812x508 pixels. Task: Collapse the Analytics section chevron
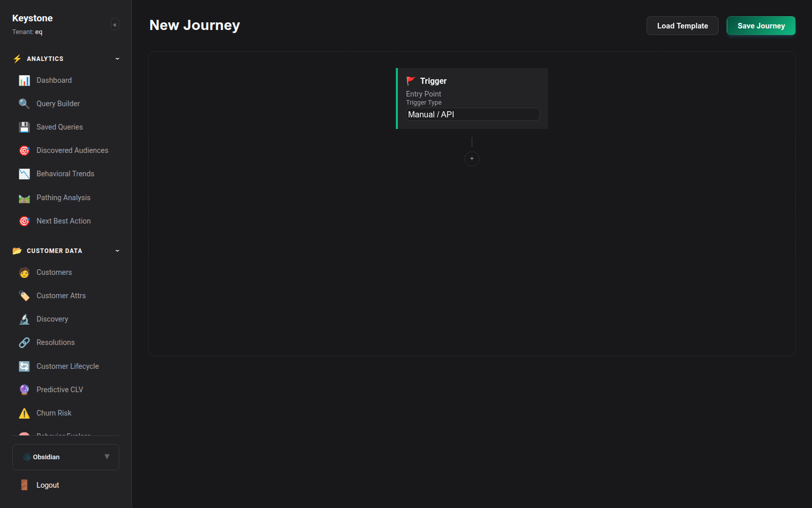117,59
